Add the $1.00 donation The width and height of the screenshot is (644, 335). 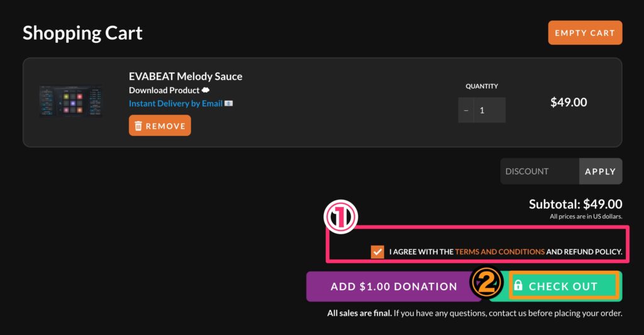[x=394, y=287]
